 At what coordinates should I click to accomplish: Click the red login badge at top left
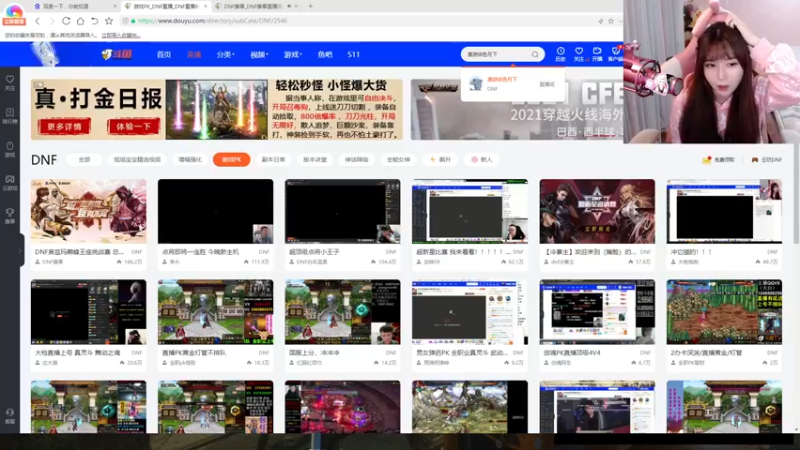click(x=14, y=22)
